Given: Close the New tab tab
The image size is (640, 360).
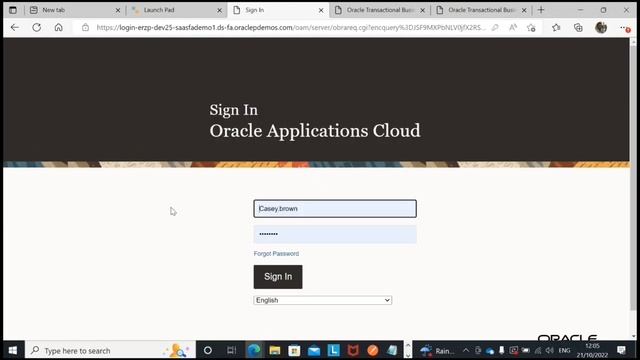Looking at the screenshot, I should point(118,10).
